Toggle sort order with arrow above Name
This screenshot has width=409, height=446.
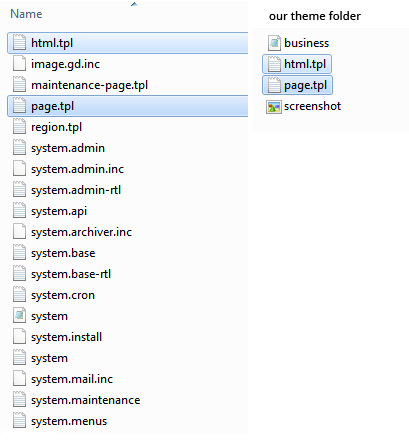click(x=134, y=4)
